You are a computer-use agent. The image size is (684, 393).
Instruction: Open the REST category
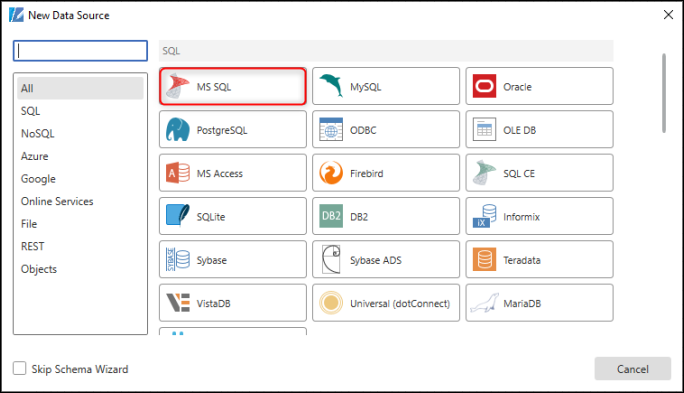pyautogui.click(x=33, y=246)
